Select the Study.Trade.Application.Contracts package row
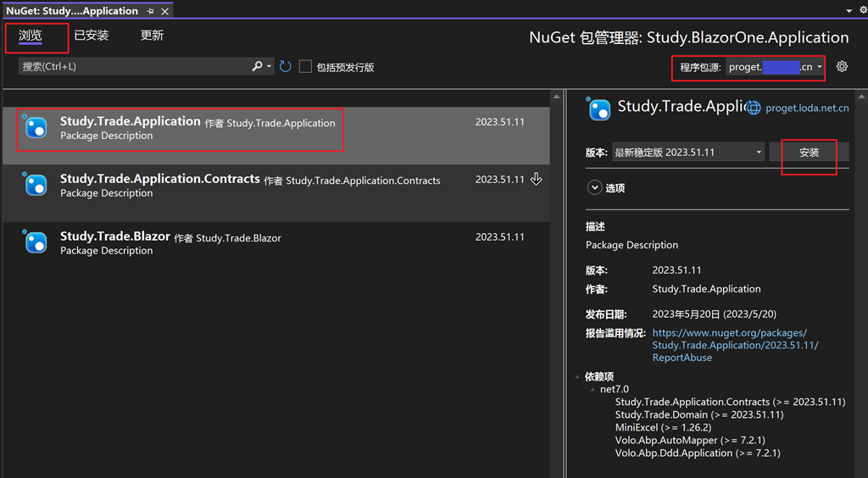This screenshot has height=478, width=868. coord(276,193)
